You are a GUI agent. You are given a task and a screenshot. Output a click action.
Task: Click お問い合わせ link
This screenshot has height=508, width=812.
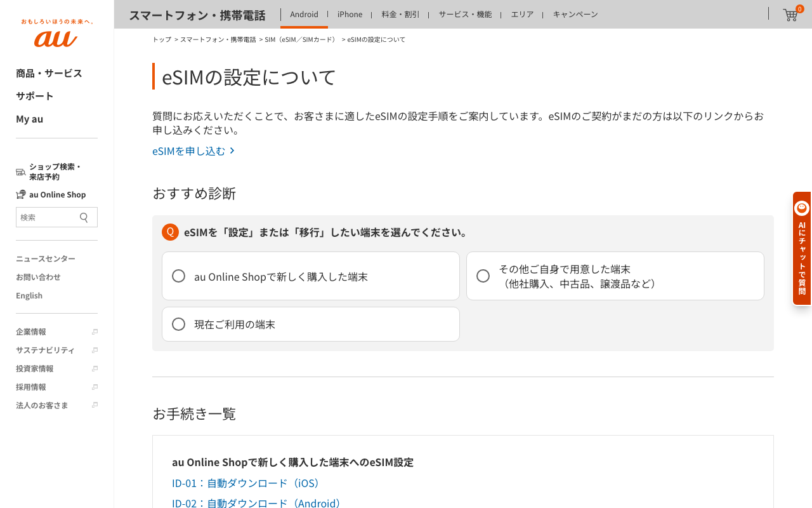38,277
